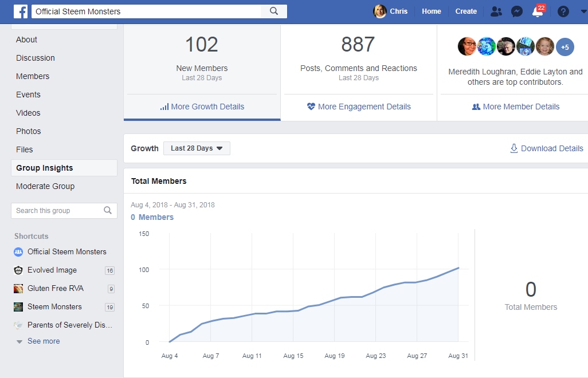Open notifications bell with 22 badge
This screenshot has width=588, height=378.
click(538, 11)
